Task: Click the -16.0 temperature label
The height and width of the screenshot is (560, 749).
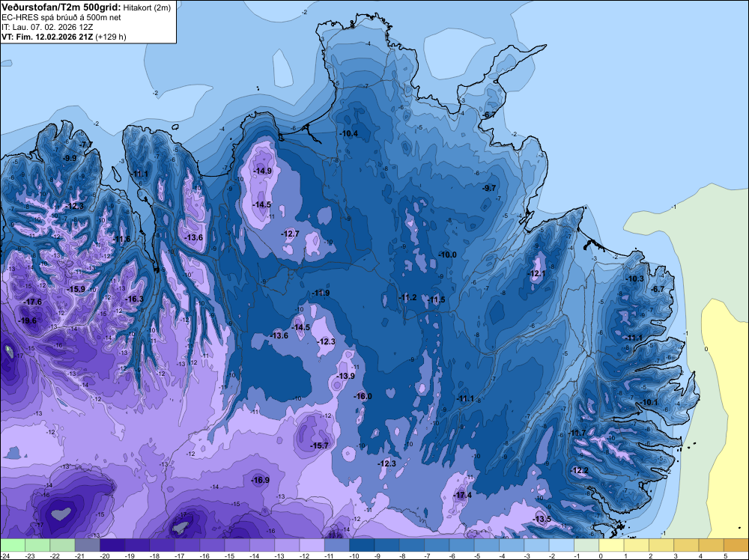Action: click(x=363, y=396)
